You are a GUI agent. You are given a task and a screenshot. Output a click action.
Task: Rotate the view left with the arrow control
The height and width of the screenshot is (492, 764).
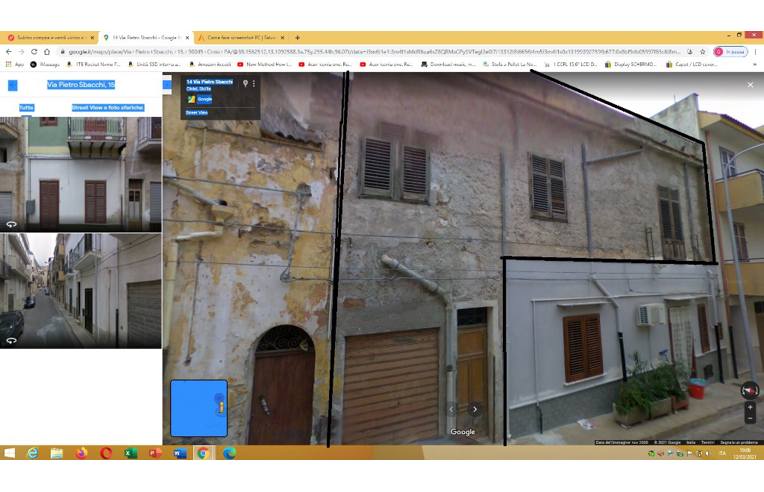coord(451,409)
